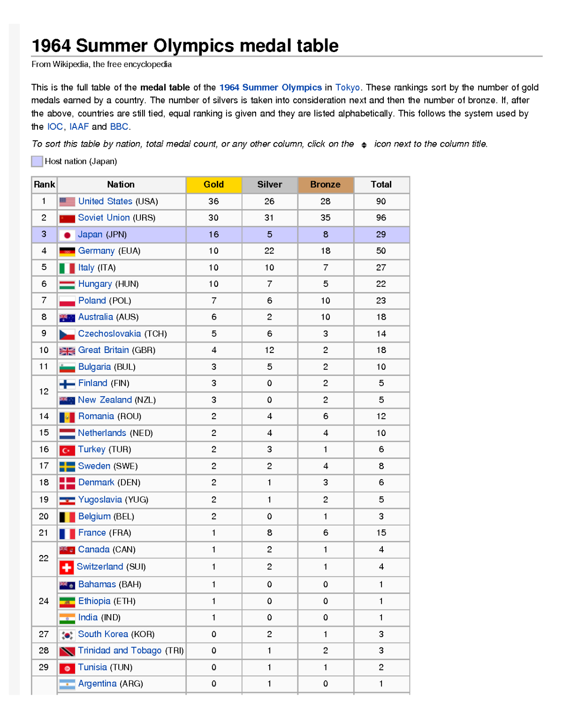Click the Nation column header
563x728 pixels.
[x=121, y=185]
